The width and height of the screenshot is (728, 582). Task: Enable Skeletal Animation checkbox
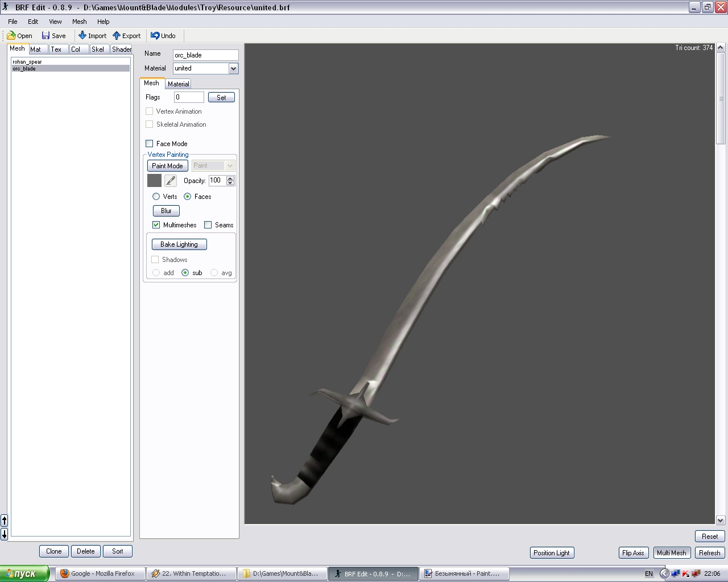149,124
